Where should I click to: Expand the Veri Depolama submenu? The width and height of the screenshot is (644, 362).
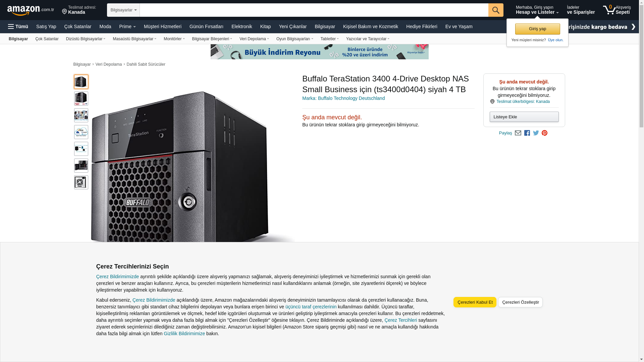[254, 39]
